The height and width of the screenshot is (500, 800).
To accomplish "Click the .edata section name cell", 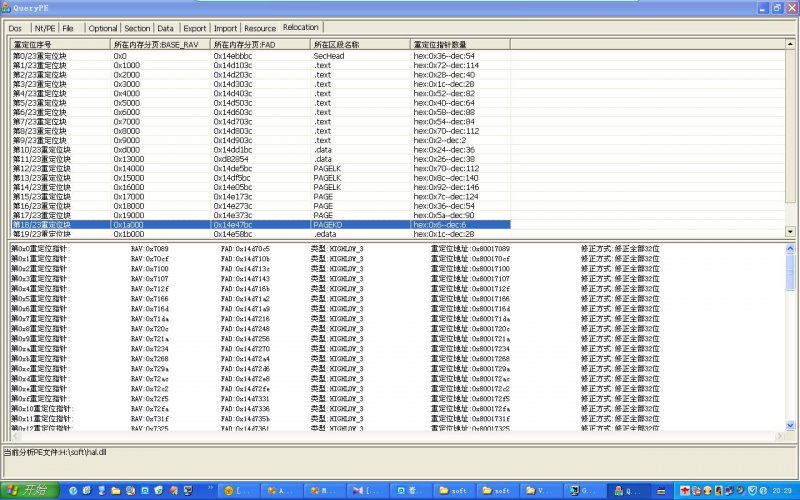I will point(324,234).
